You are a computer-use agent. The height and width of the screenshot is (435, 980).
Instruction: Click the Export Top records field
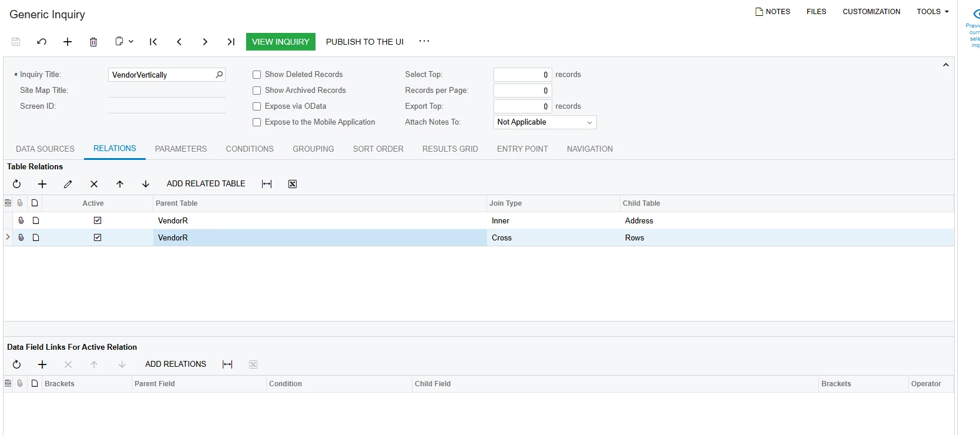coord(522,106)
